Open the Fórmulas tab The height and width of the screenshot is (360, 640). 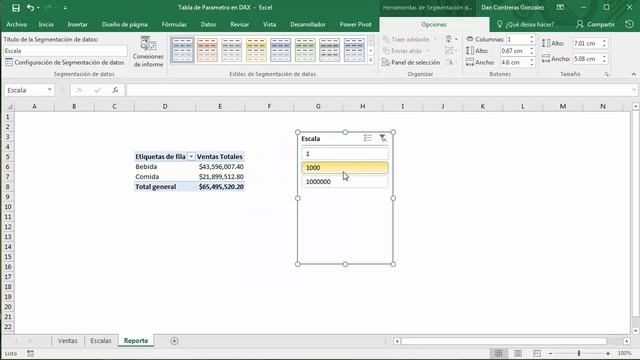[x=174, y=24]
